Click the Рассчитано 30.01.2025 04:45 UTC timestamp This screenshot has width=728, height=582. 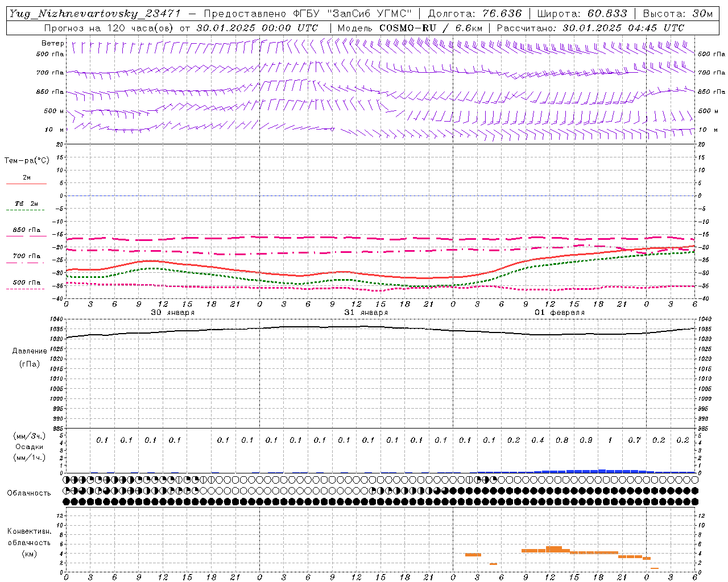coord(590,27)
